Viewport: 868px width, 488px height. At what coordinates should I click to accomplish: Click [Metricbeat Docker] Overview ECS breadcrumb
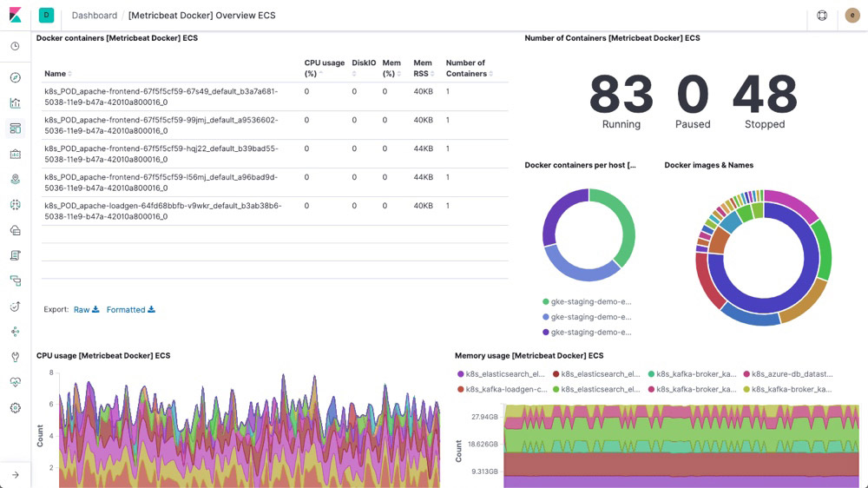point(201,16)
